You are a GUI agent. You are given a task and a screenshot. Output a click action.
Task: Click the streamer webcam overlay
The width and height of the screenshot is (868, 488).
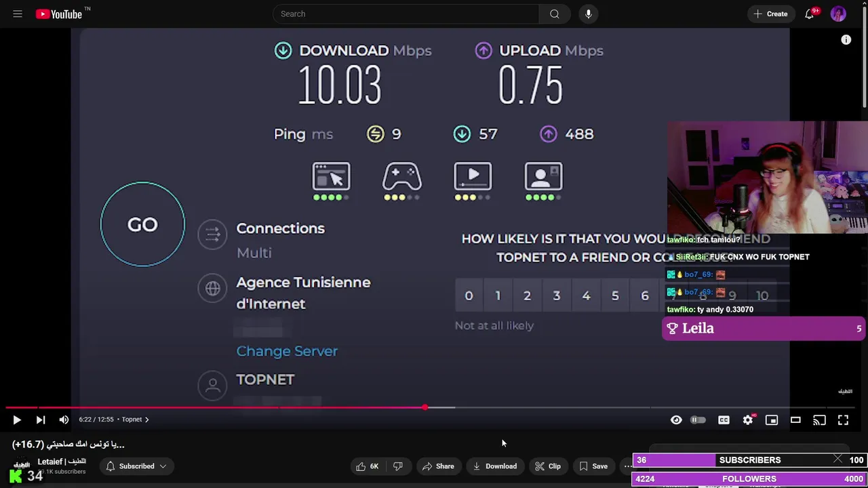(767, 178)
